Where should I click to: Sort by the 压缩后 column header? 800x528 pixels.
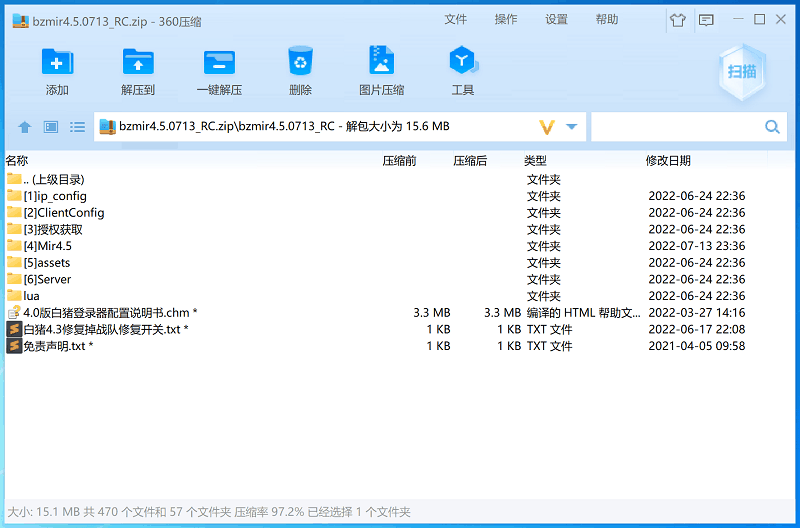[x=470, y=161]
